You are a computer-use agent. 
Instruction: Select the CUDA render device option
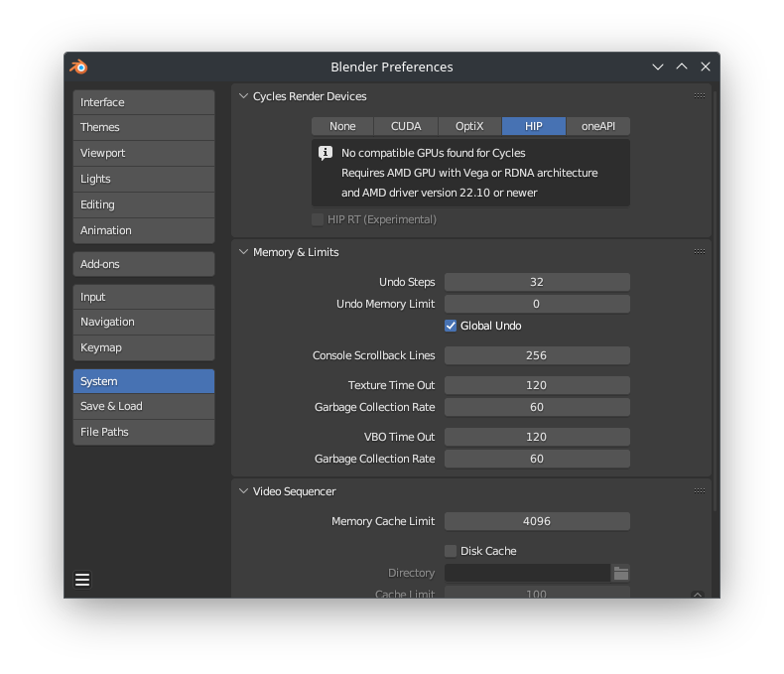pos(406,126)
